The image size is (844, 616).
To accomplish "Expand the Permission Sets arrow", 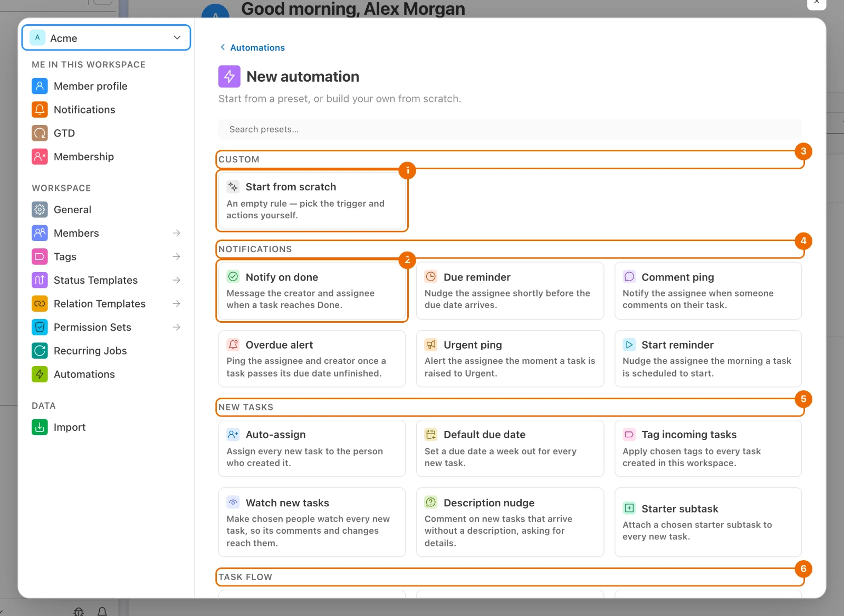I will click(x=177, y=327).
